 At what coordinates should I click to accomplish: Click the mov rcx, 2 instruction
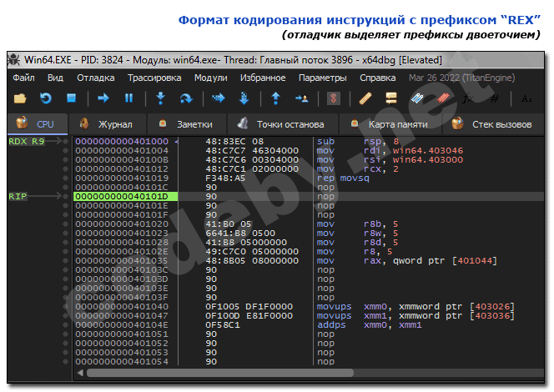pos(358,168)
